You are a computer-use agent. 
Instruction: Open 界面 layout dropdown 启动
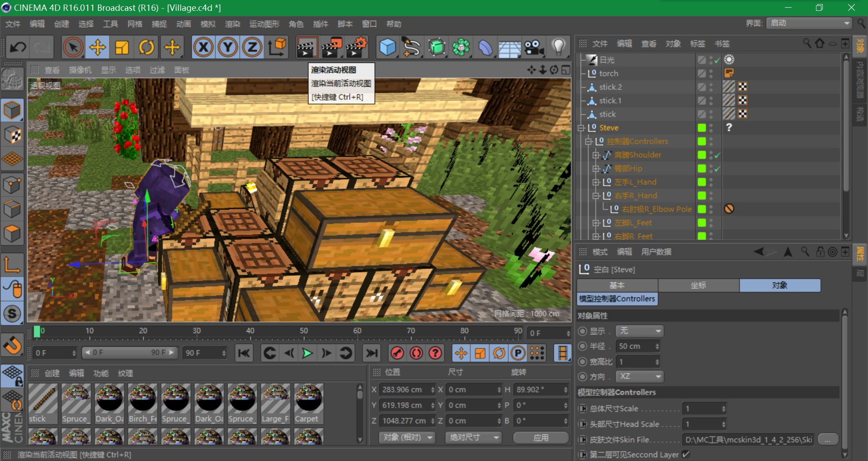[x=809, y=23]
